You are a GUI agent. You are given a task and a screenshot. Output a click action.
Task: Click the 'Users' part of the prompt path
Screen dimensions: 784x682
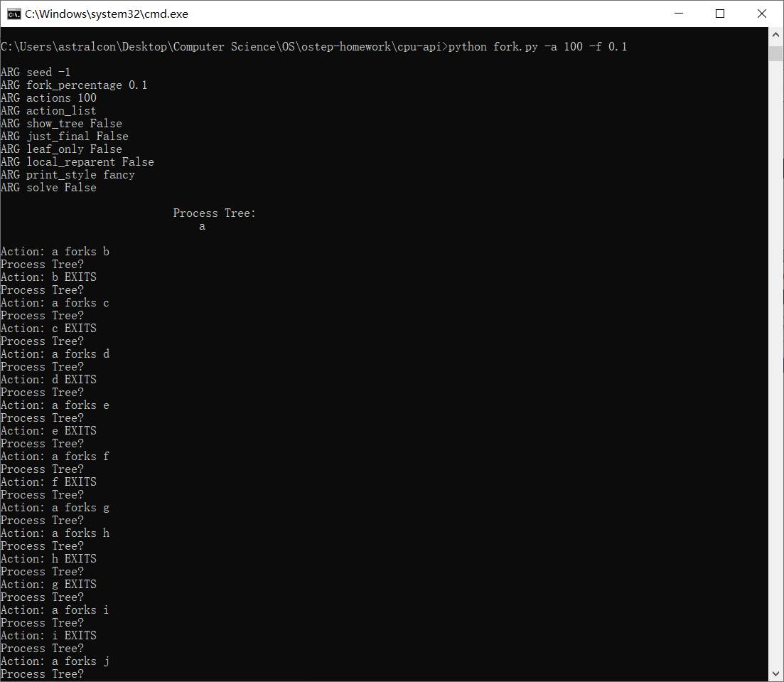36,46
